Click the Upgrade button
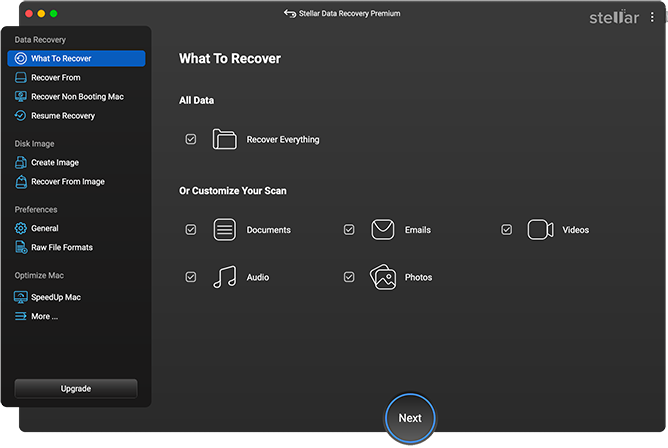668x448 pixels. coord(76,388)
